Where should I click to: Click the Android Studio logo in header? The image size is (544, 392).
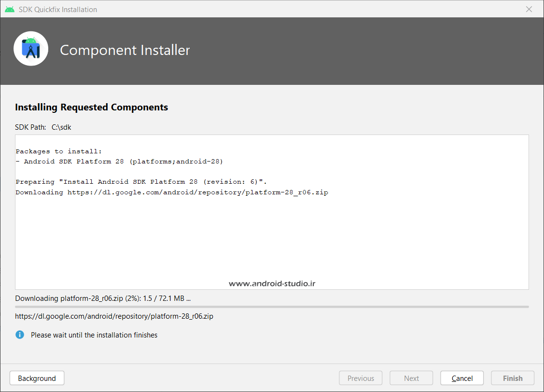[31, 49]
